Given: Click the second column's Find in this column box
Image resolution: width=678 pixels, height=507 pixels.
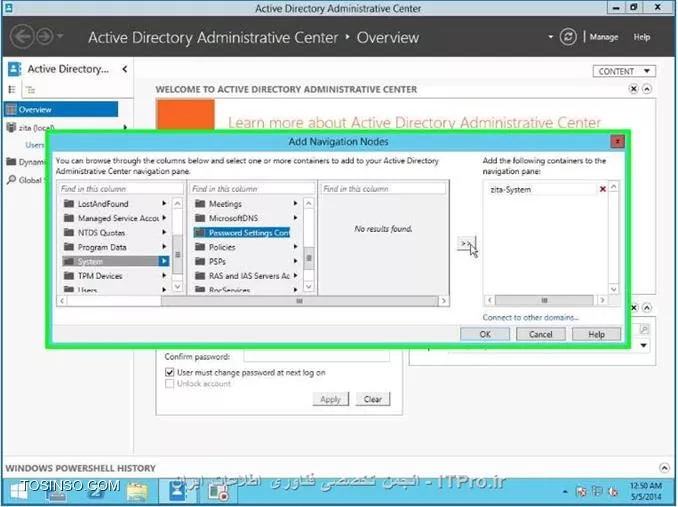Looking at the screenshot, I should (253, 188).
